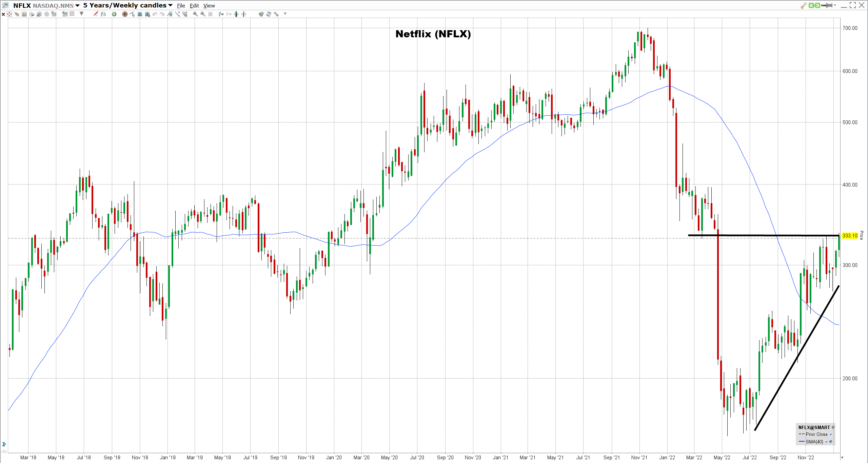This screenshot has width=868, height=463.
Task: Select the arrow pointer line tool
Action: (x=132, y=14)
